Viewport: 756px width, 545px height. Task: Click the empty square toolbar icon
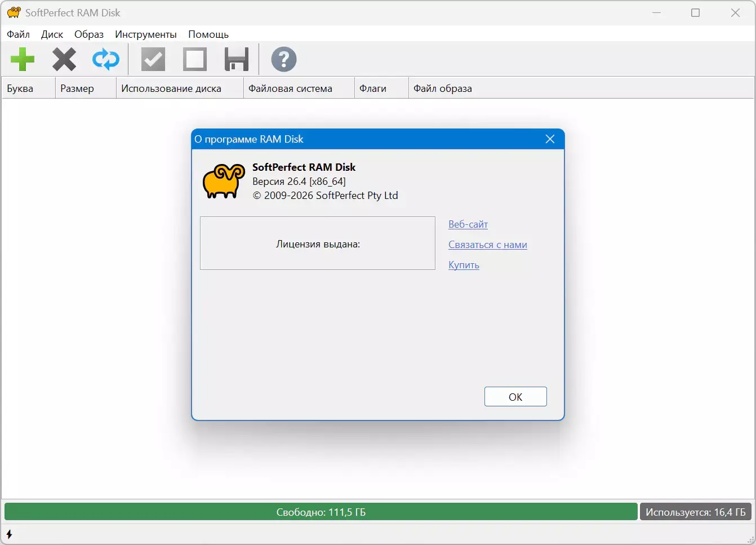click(x=195, y=59)
